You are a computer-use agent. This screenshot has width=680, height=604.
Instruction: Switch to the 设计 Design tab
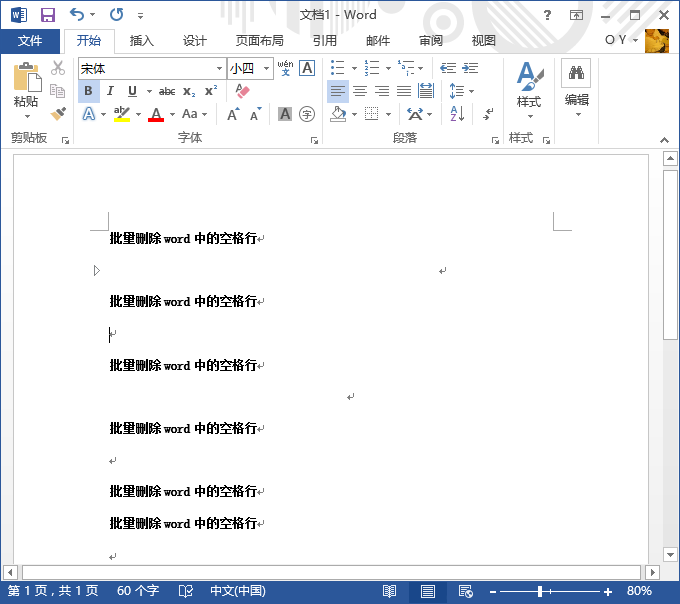pyautogui.click(x=194, y=41)
